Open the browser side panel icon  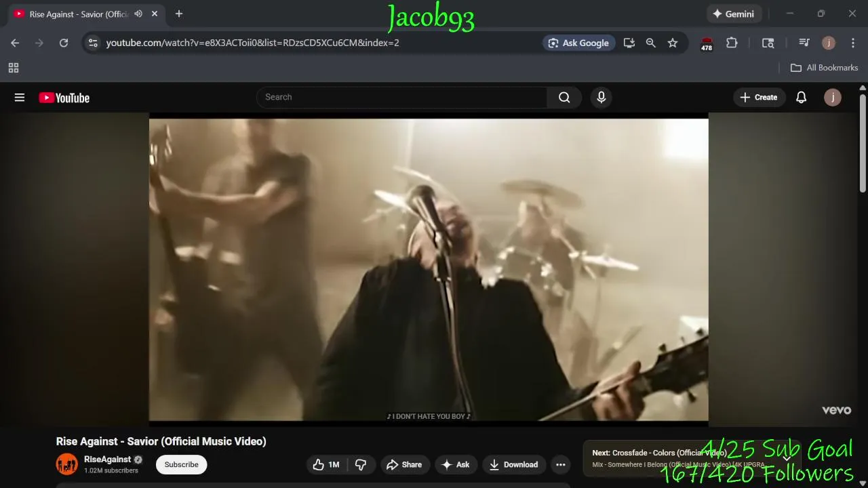[768, 43]
